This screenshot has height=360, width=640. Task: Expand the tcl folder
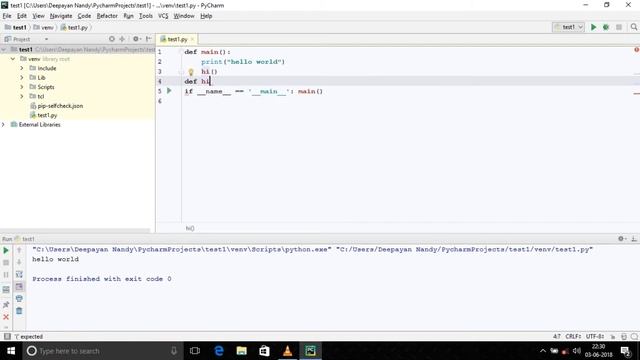[22, 96]
